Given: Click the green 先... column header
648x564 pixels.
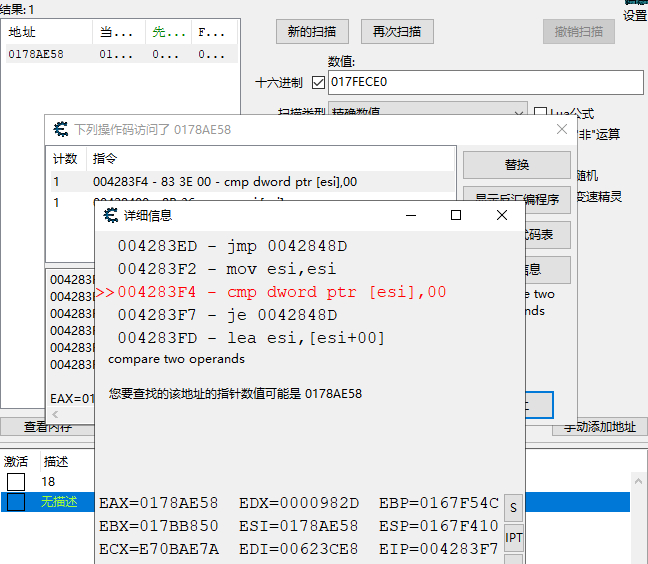Looking at the screenshot, I should tap(168, 32).
